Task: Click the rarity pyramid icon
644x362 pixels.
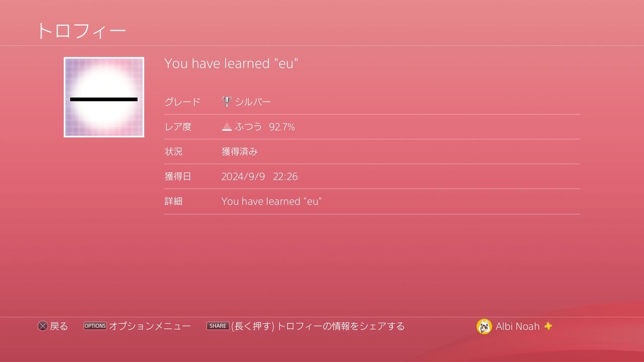Action: (x=227, y=127)
